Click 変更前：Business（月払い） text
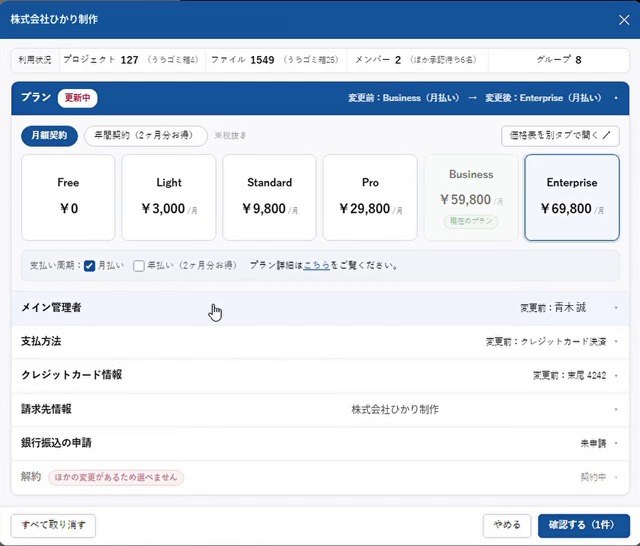This screenshot has height=546, width=640. (404, 98)
